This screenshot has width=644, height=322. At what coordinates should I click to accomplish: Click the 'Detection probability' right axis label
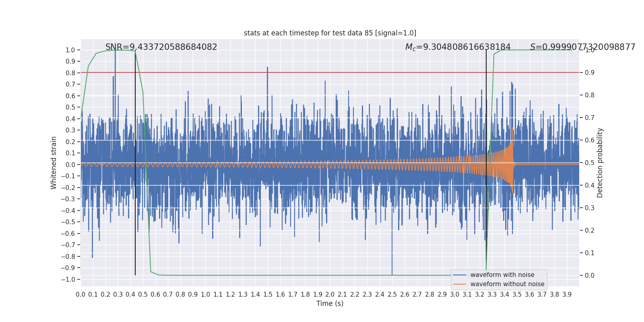tap(600, 163)
